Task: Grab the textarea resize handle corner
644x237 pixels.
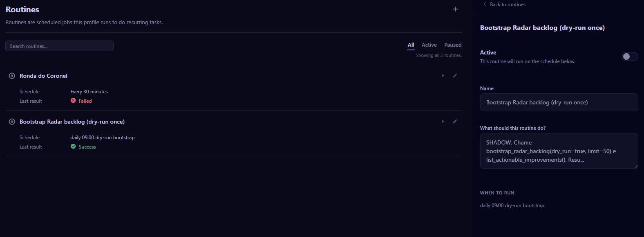Action: pyautogui.click(x=635, y=166)
